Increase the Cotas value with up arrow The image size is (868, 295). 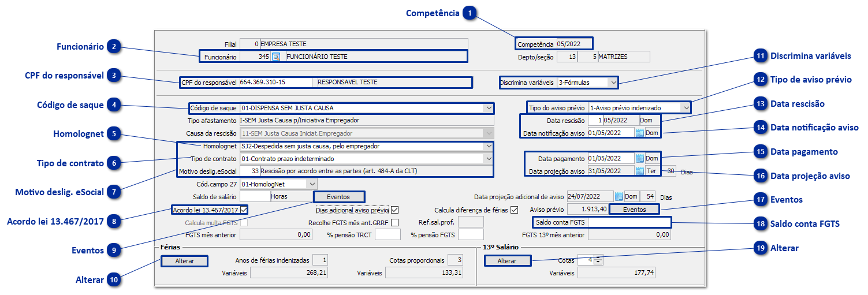coord(598,258)
